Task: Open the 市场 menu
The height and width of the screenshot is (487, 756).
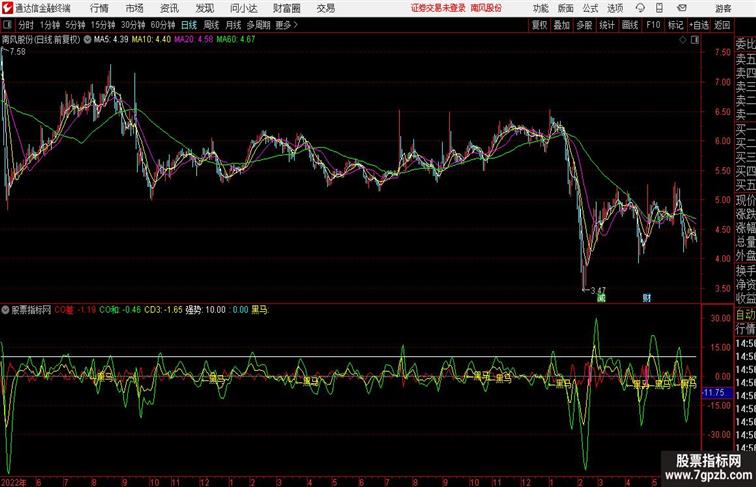Action: (x=135, y=8)
